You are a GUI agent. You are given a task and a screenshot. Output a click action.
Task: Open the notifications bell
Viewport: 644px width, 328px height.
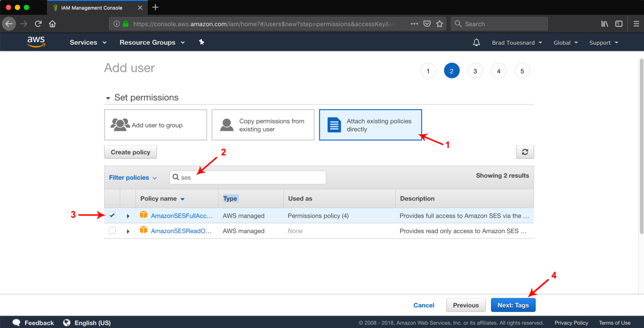tap(476, 43)
